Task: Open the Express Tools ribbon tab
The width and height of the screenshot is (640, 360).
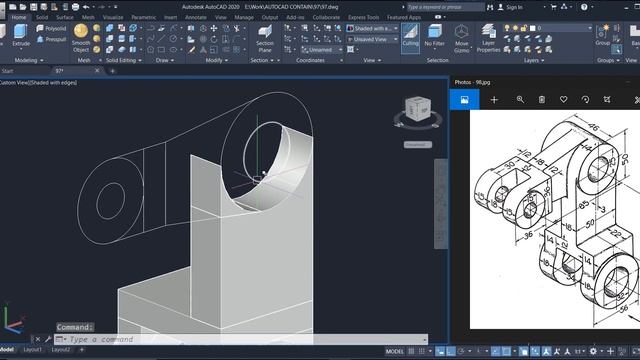Action: point(363,18)
